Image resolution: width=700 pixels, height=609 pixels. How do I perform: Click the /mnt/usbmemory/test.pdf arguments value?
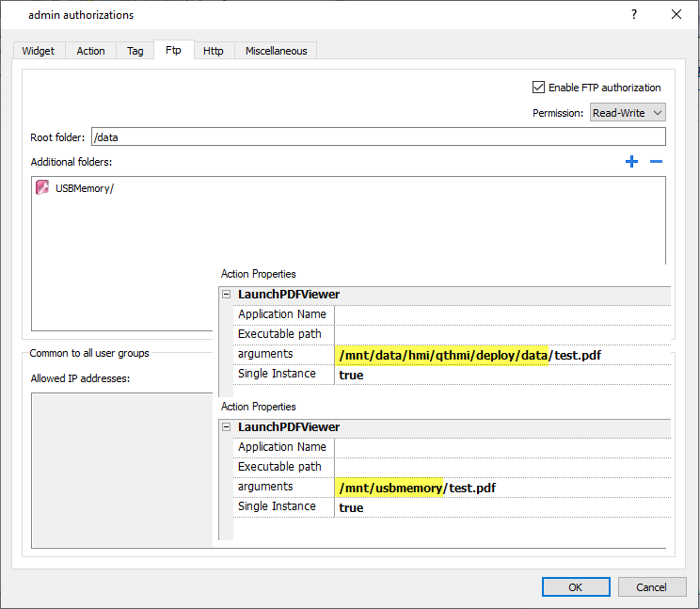pos(417,488)
